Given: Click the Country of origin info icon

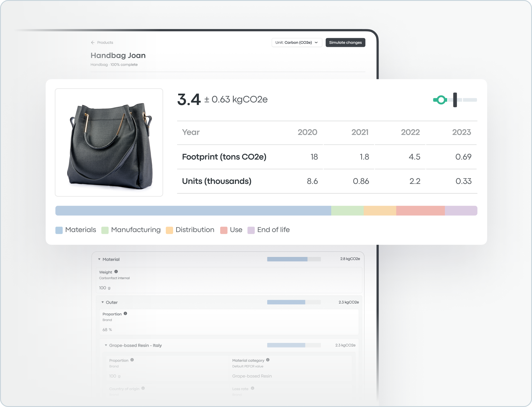Looking at the screenshot, I should click(x=143, y=388).
